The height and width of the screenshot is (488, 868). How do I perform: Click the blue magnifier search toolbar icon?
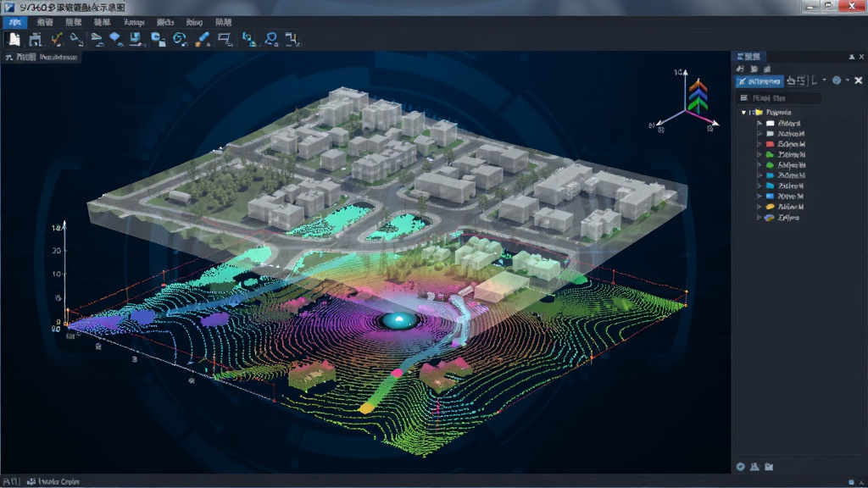point(271,39)
